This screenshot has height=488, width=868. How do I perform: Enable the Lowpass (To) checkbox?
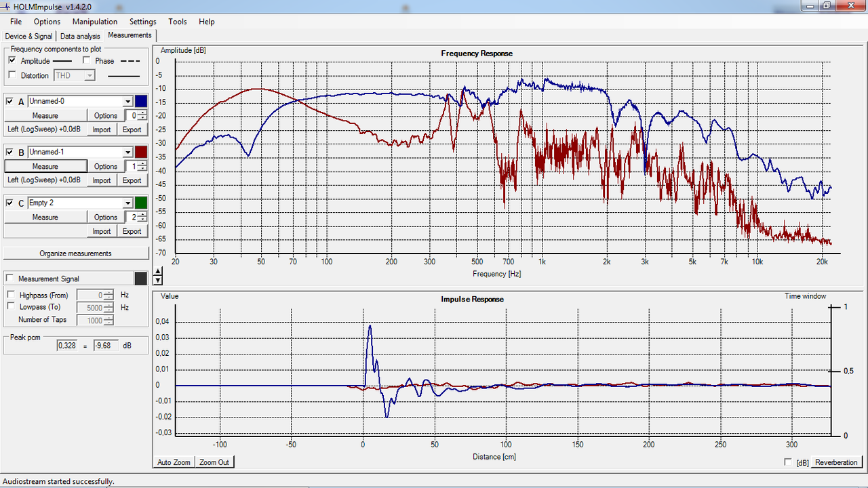click(11, 306)
